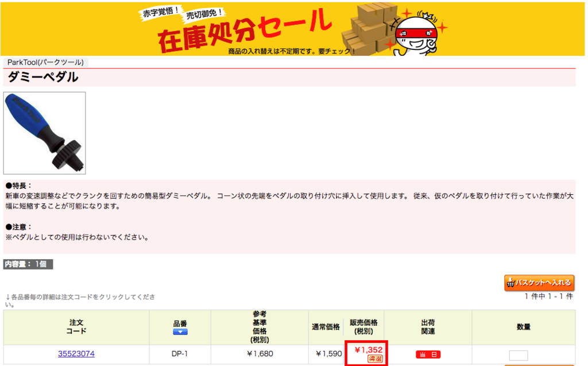Select the ¥1,680 reference price
Viewport: 588px width, 366px height.
click(260, 353)
